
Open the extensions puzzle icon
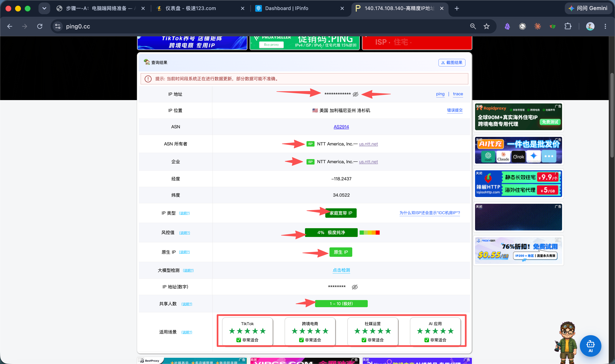568,26
